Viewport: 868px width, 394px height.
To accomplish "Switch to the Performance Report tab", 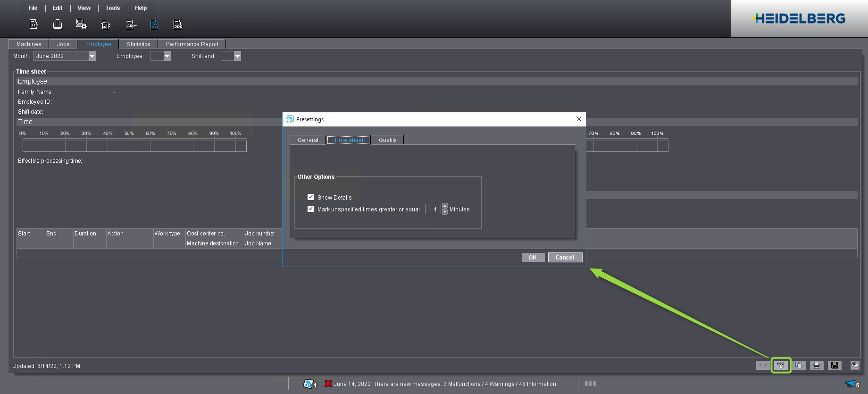I will pyautogui.click(x=192, y=44).
